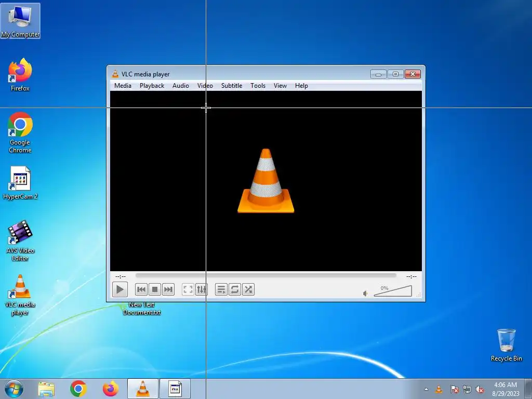Image resolution: width=532 pixels, height=399 pixels.
Task: Open Action Center flag tray icon
Action: 454,390
